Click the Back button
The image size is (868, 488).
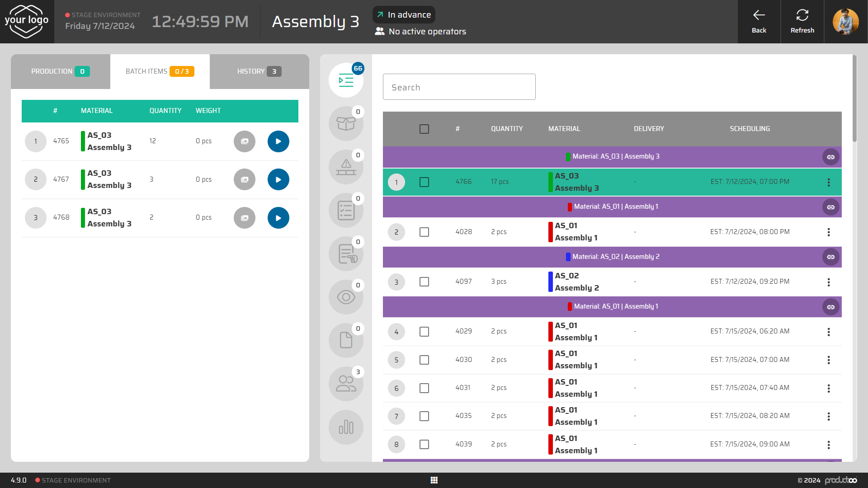click(759, 22)
